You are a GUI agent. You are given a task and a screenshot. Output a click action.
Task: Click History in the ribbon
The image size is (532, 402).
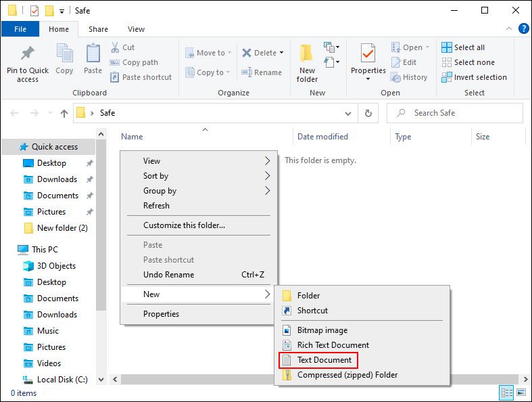pyautogui.click(x=409, y=77)
